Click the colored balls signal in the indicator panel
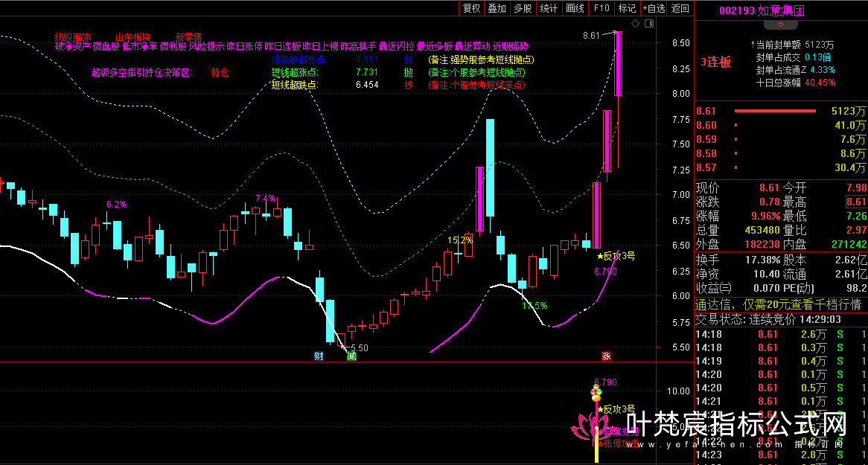This screenshot has height=465, width=868. pos(596,393)
